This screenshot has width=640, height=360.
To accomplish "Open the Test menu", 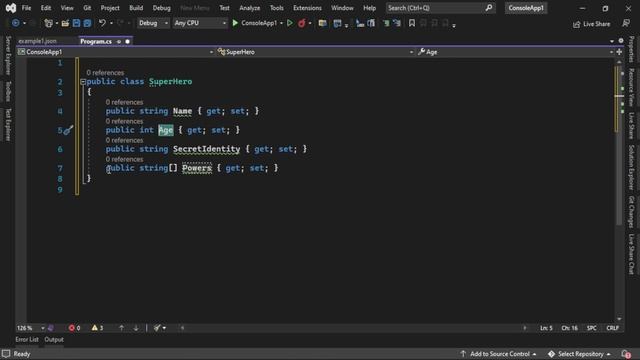I will pos(224,8).
